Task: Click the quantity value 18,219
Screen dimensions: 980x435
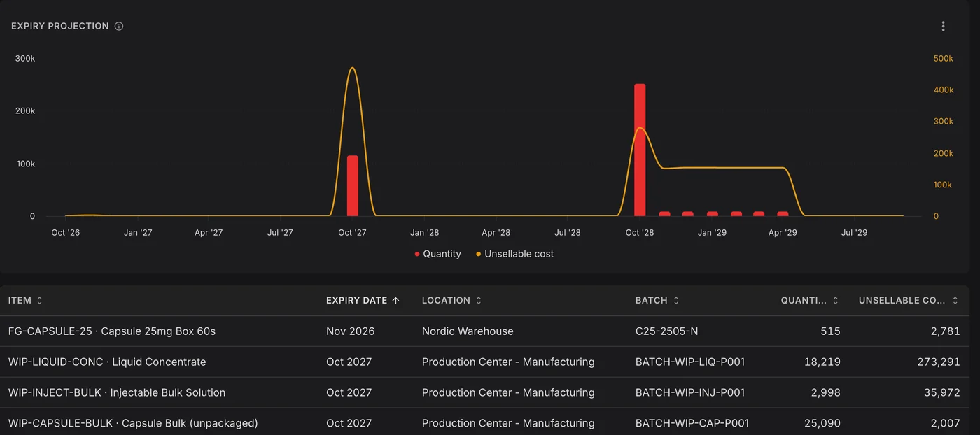Action: tap(822, 362)
